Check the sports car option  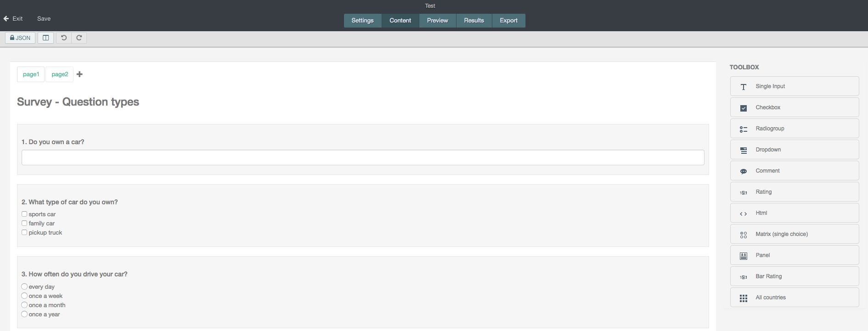[24, 214]
